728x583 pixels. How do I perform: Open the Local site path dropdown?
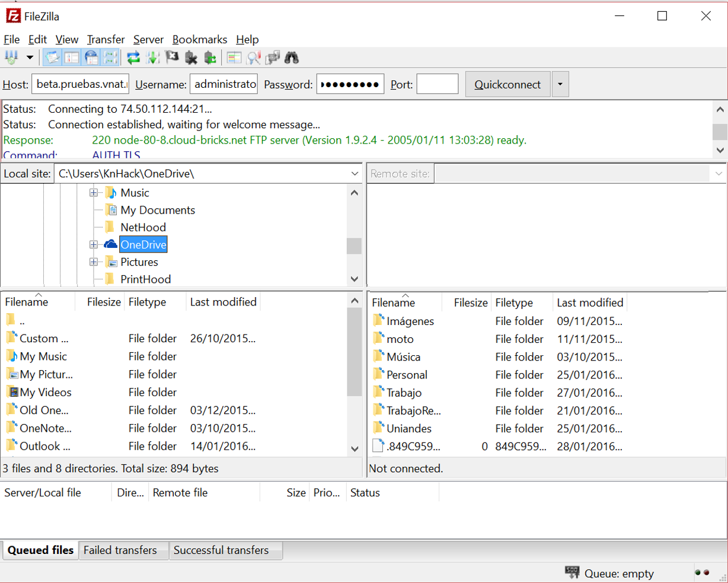coord(355,174)
